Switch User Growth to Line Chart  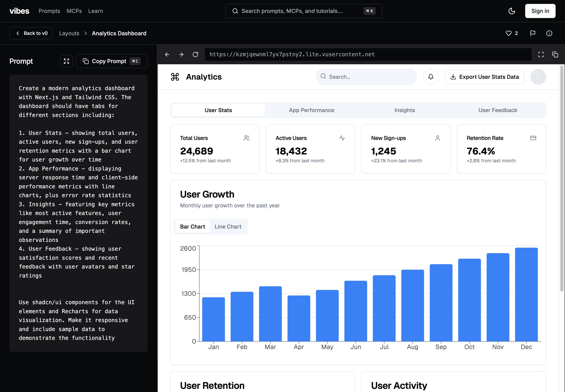228,227
